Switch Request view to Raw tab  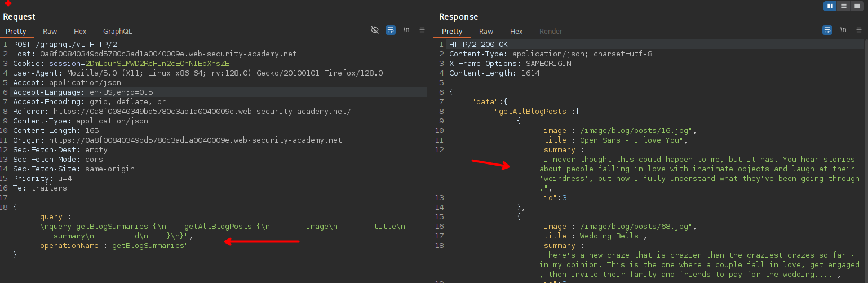point(50,32)
